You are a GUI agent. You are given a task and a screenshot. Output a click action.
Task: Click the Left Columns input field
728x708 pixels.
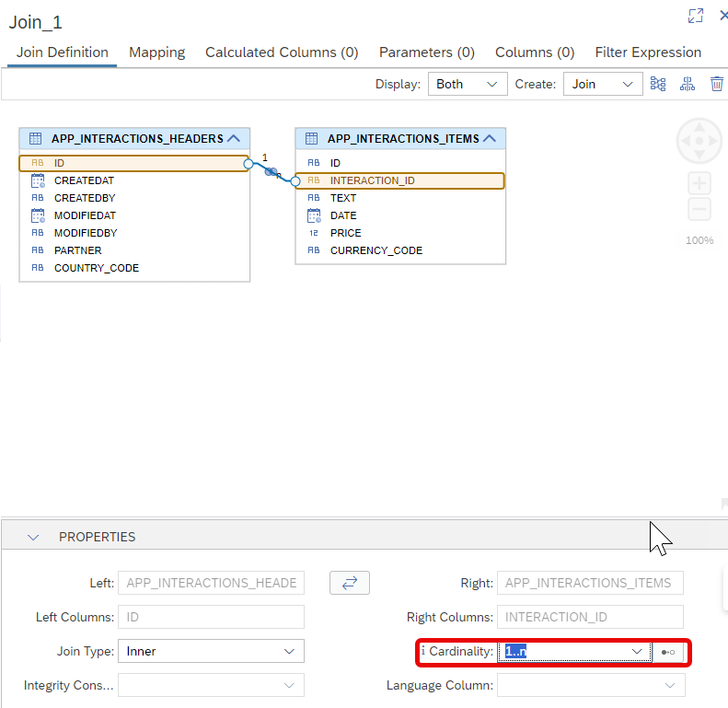coord(212,617)
